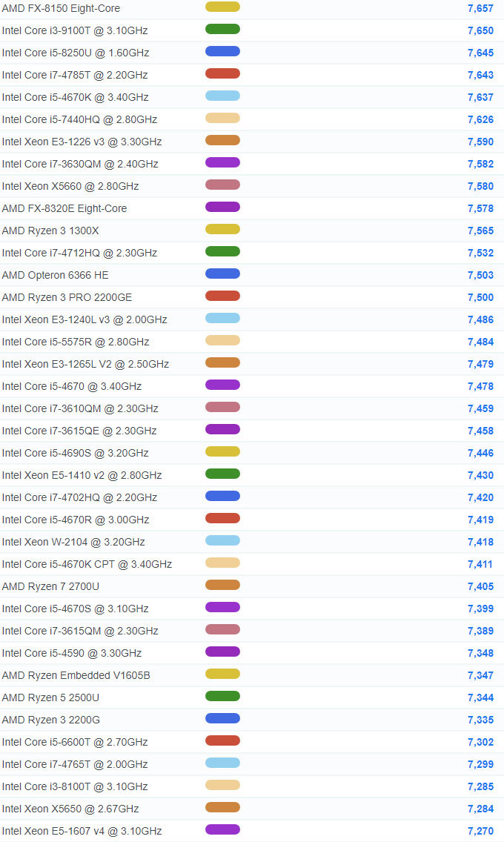Image resolution: width=504 pixels, height=842 pixels.
Task: Select Intel Core i5-4670 @ 3.40GHz name
Action: coord(72,386)
